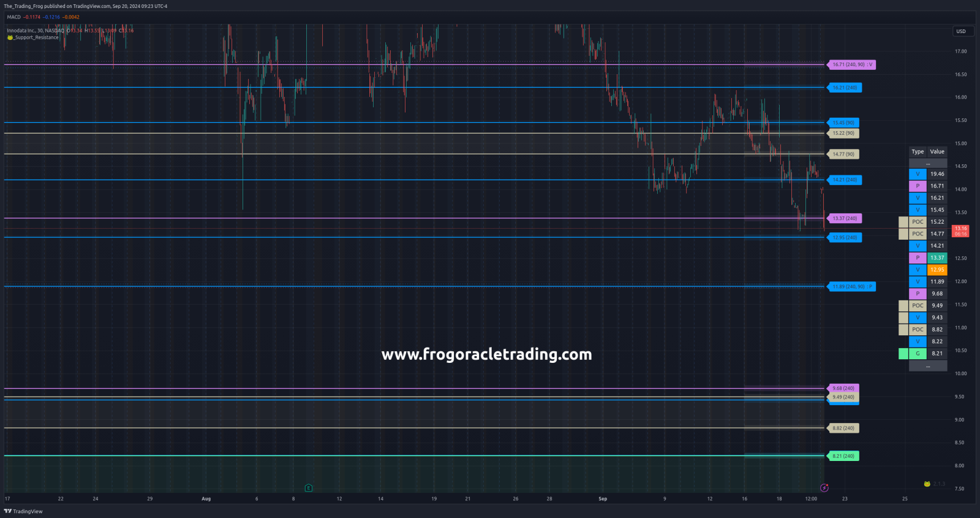980x518 pixels.
Task: Click the -0.0042 MACD histogram value in the legend
Action: 71,17
